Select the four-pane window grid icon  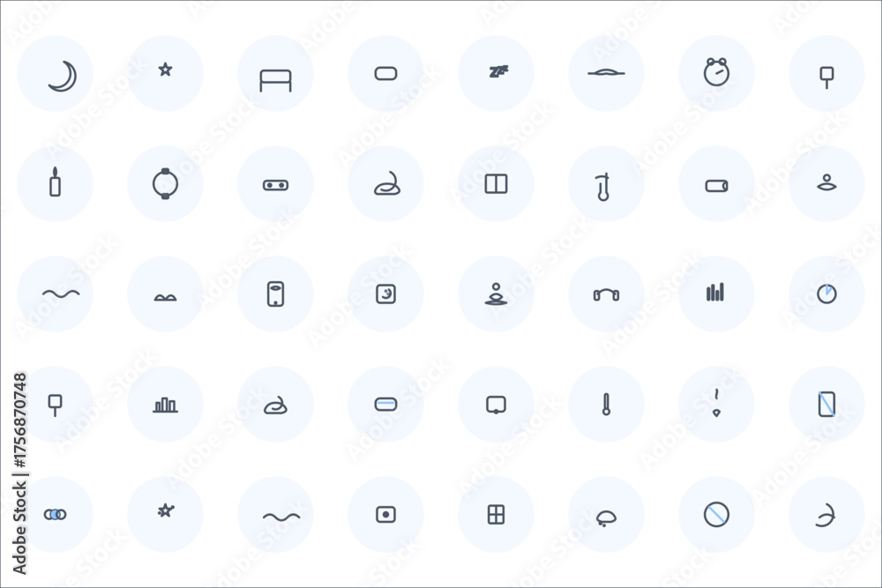coord(496,514)
